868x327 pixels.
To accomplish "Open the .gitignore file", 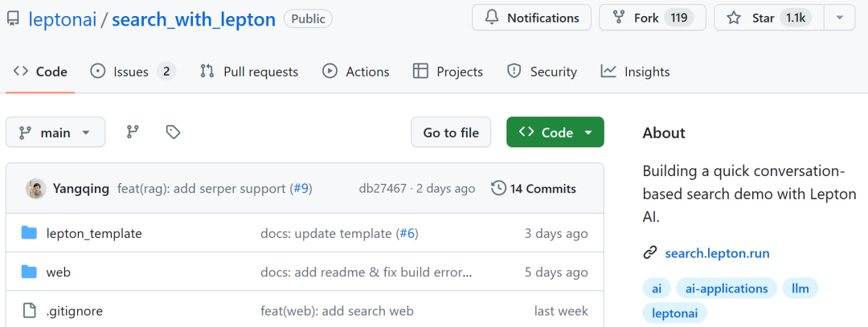I will [74, 311].
